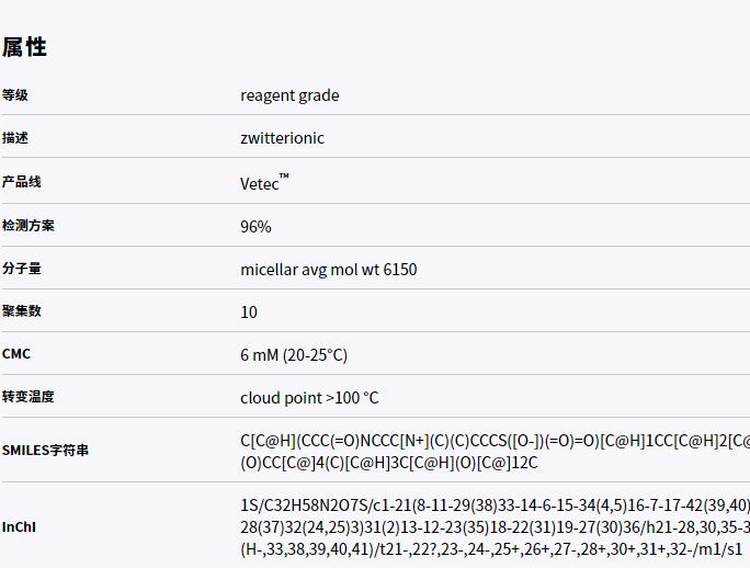Click the aggregation number value 10
This screenshot has width=750, height=568.
(249, 312)
